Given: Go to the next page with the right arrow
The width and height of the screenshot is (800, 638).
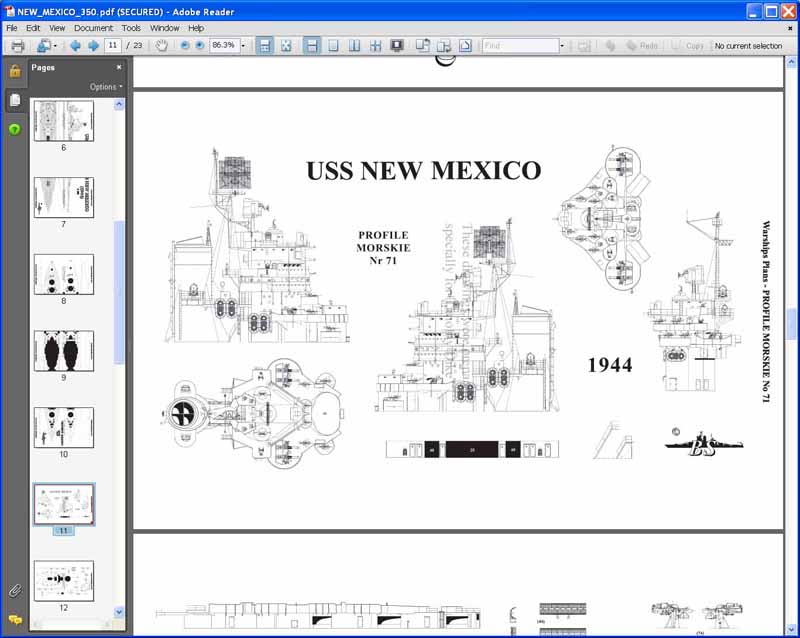Looking at the screenshot, I should (x=93, y=46).
